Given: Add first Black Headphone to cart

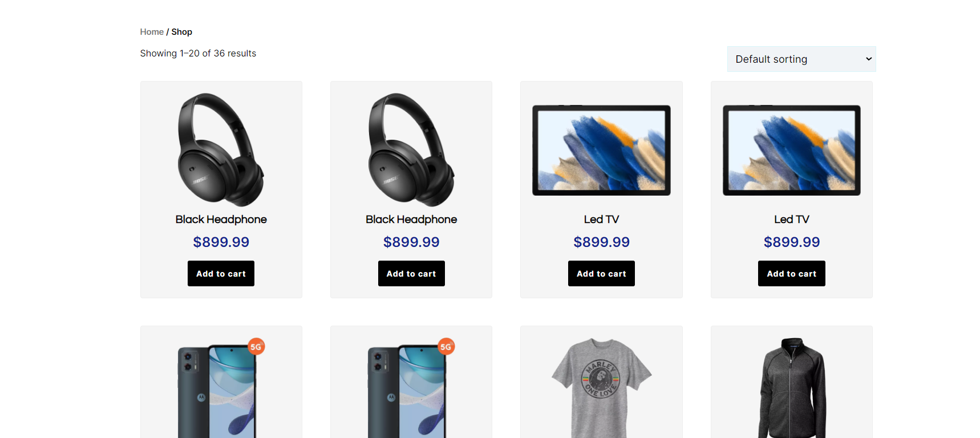Looking at the screenshot, I should point(221,274).
